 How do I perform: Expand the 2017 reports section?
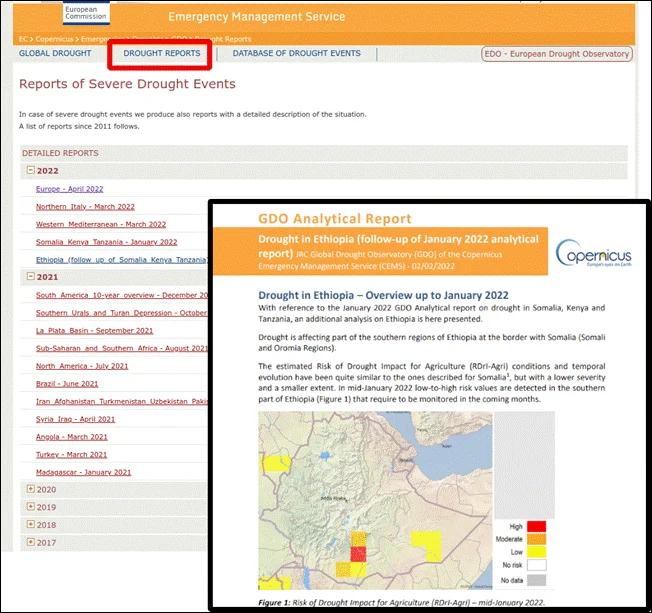(x=31, y=543)
